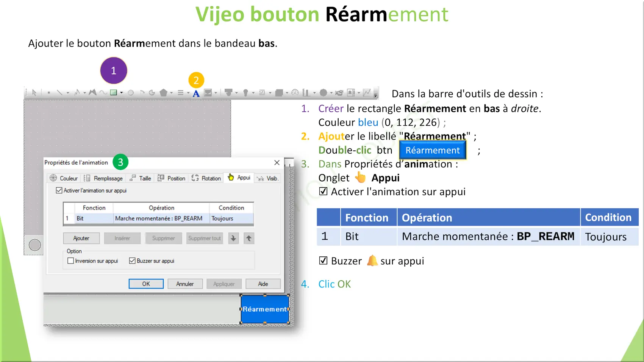Select the arrow pointer tool in drawing toolbar
The image size is (644, 362).
(x=34, y=93)
